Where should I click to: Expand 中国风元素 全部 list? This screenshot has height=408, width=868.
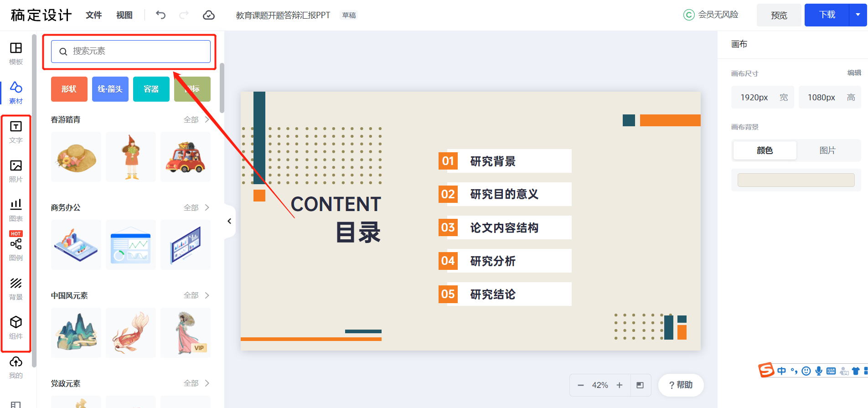pyautogui.click(x=196, y=295)
